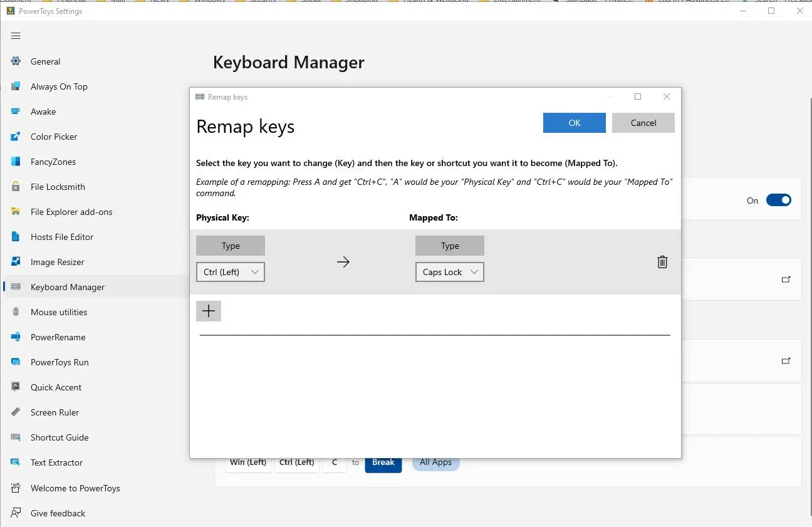Screen dimensions: 812x527
Task: Open upper external-link icon in Keyboard Manager page
Action: (x=786, y=279)
